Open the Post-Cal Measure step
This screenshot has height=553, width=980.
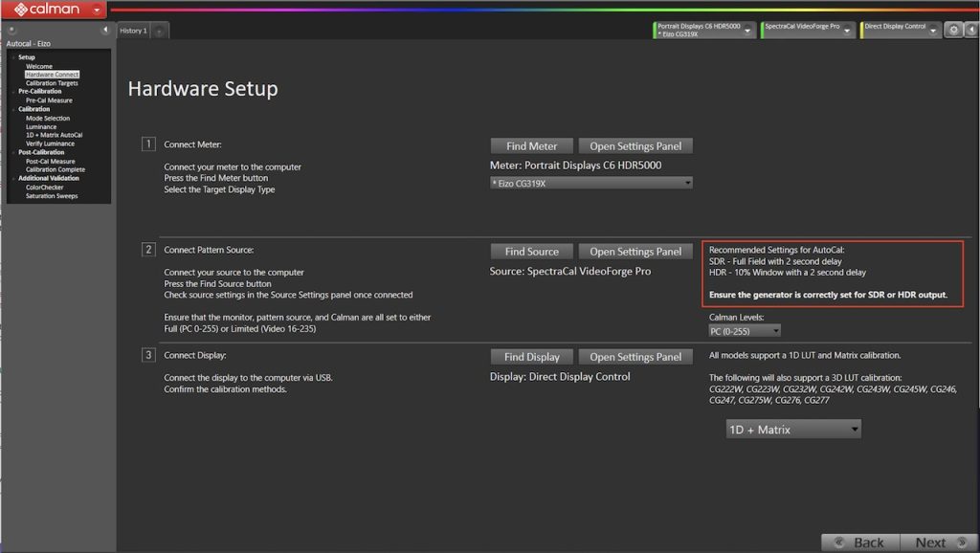click(x=50, y=162)
